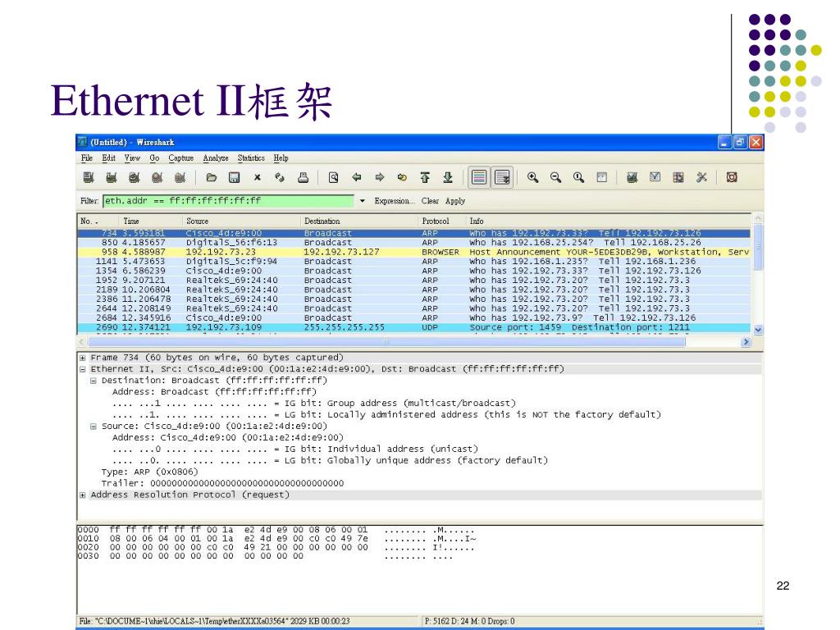Stop the running capture icon
The width and height of the screenshot is (840, 630).
[x=157, y=177]
